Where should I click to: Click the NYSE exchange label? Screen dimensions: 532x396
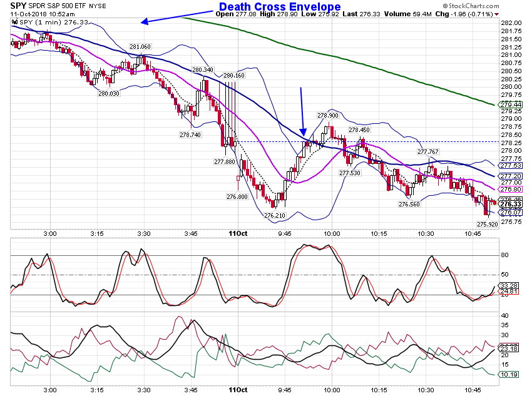(98, 6)
